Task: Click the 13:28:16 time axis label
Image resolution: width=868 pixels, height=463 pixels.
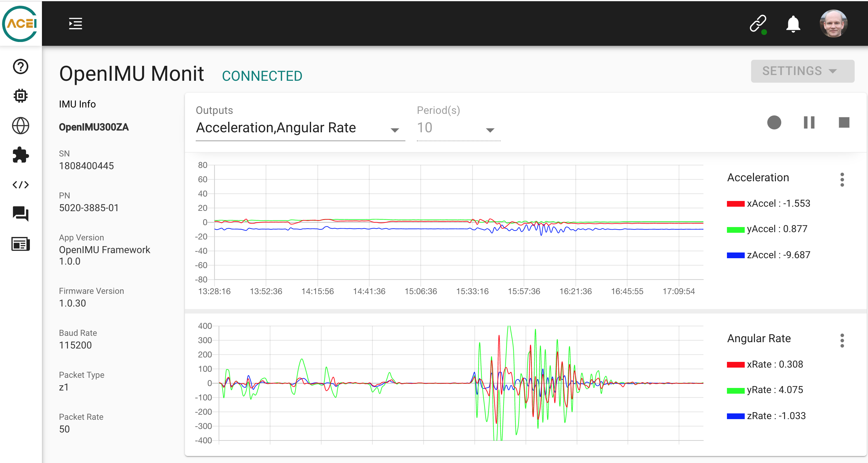Action: pos(214,291)
